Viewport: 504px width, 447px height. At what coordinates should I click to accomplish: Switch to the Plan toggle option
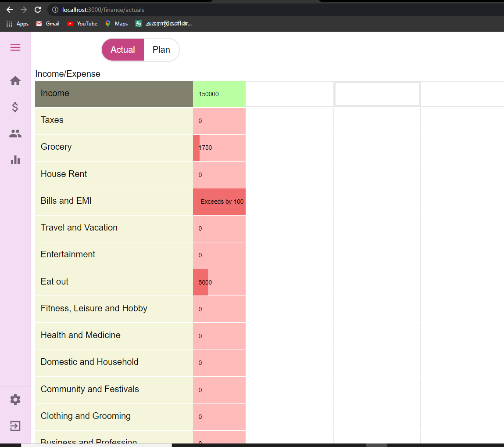point(161,50)
